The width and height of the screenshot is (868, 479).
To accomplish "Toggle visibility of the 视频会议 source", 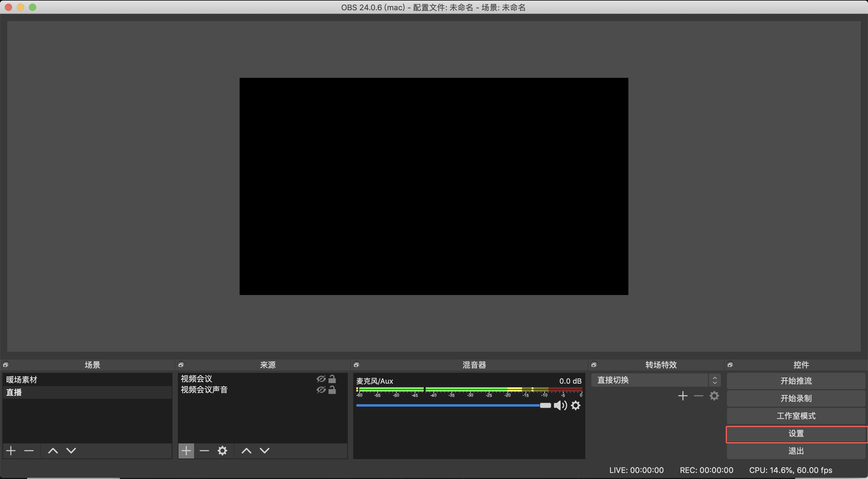I will pos(321,379).
